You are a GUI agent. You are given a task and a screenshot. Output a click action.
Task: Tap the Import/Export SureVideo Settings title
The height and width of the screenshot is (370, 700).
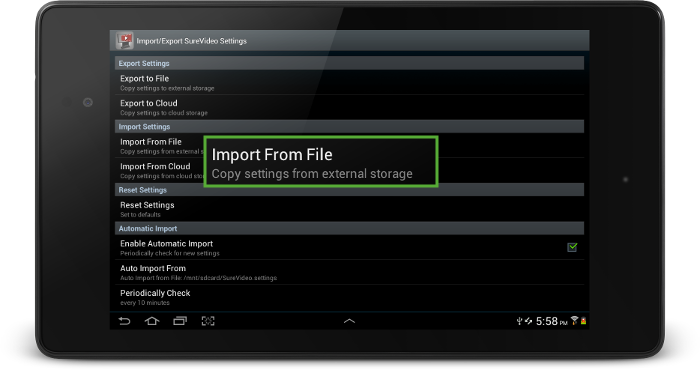(x=192, y=41)
